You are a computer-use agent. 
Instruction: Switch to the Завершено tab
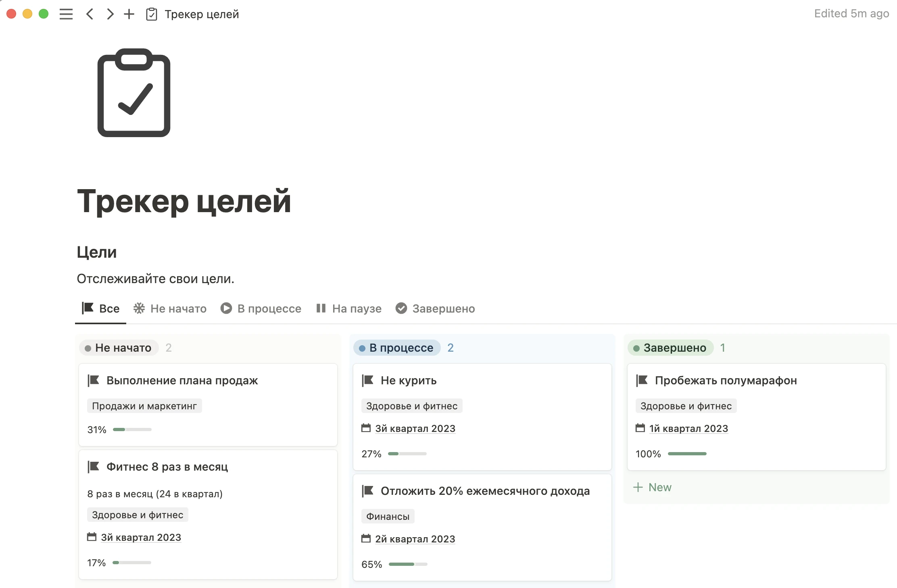pyautogui.click(x=435, y=309)
